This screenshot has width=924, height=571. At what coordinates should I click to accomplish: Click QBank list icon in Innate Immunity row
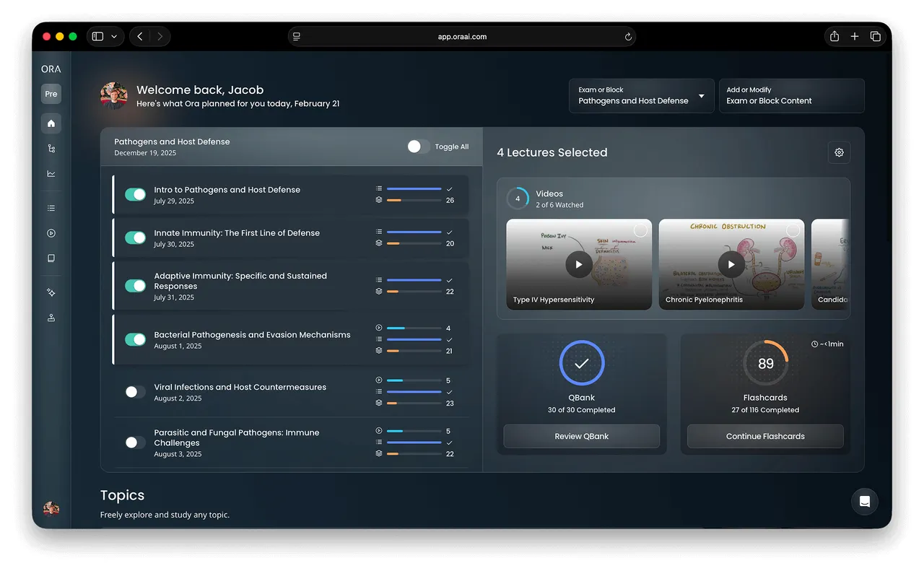(x=379, y=232)
